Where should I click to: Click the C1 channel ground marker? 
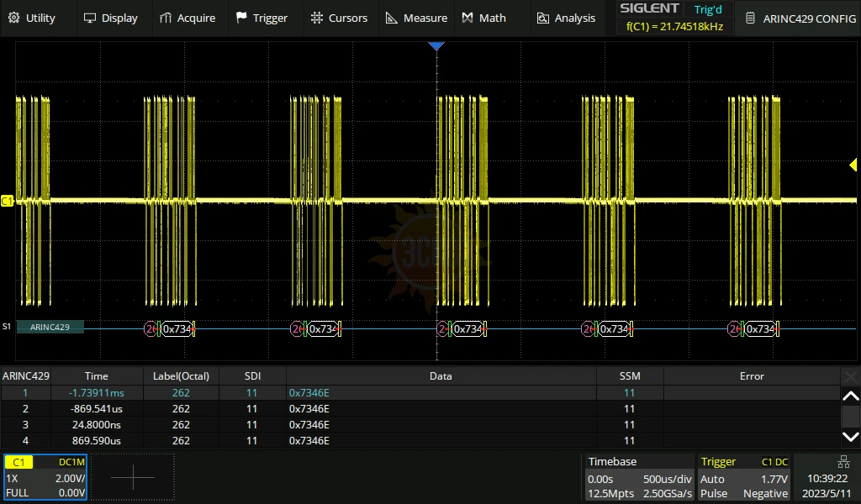(8, 201)
